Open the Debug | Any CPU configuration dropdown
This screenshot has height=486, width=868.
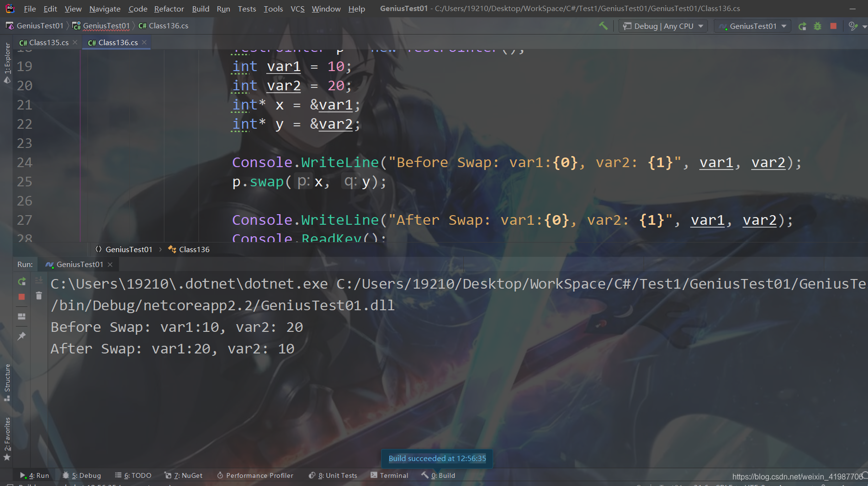point(663,26)
